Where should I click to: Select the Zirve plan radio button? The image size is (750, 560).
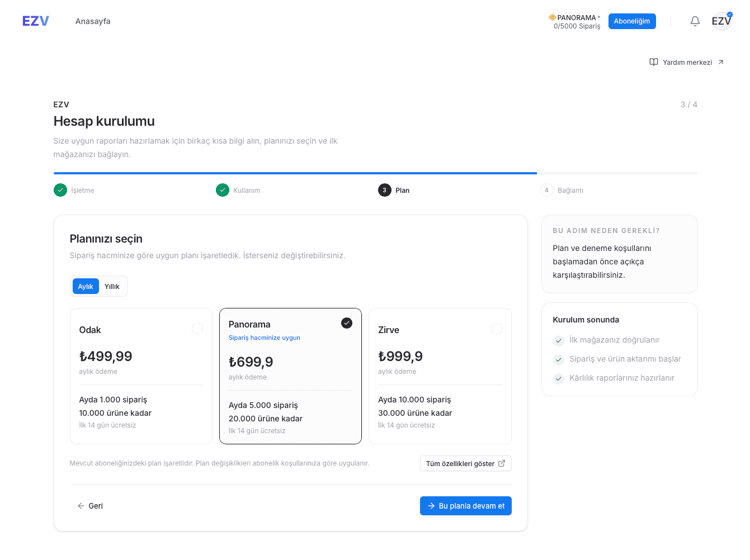point(497,329)
